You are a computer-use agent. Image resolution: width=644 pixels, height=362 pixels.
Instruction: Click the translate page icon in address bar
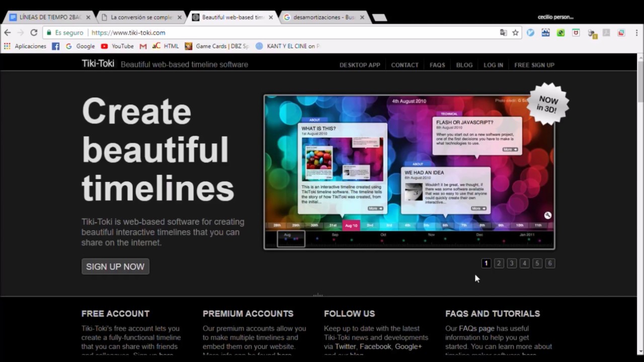(x=504, y=33)
